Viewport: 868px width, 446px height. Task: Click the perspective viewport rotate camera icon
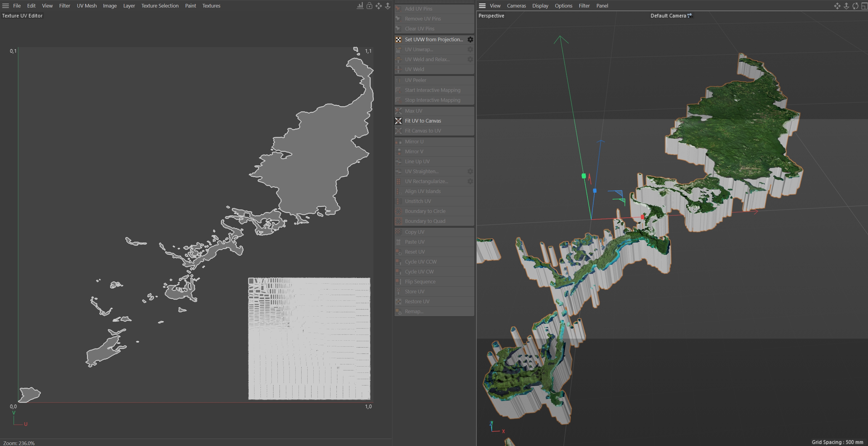click(855, 6)
